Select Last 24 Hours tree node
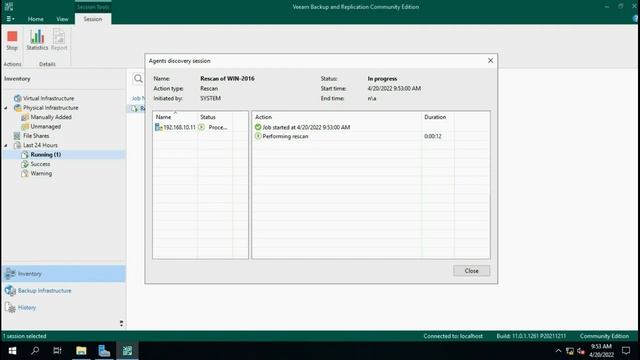This screenshot has width=640, height=360. click(x=40, y=145)
